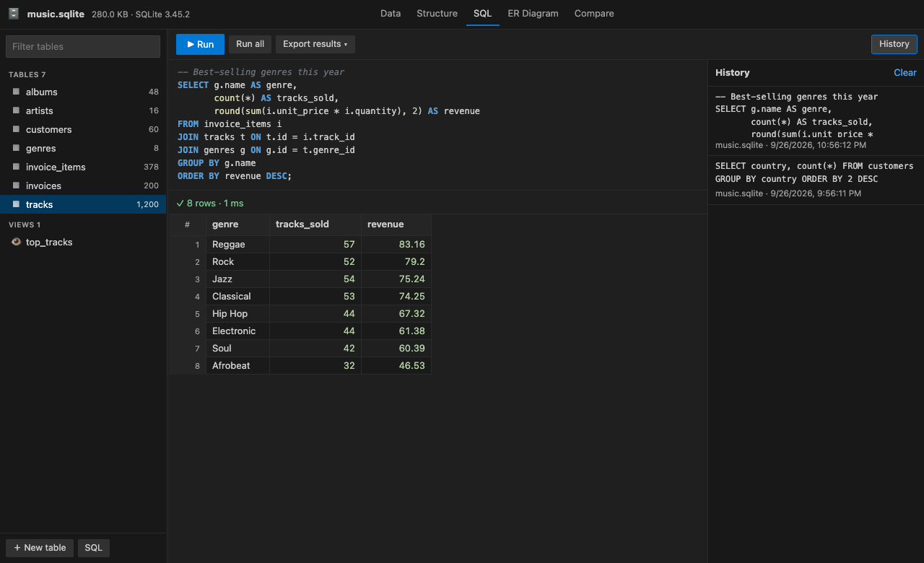The image size is (924, 563).
Task: Click the '280.0 KB · SQLite 3.45.2' info text
Action: coord(141,14)
